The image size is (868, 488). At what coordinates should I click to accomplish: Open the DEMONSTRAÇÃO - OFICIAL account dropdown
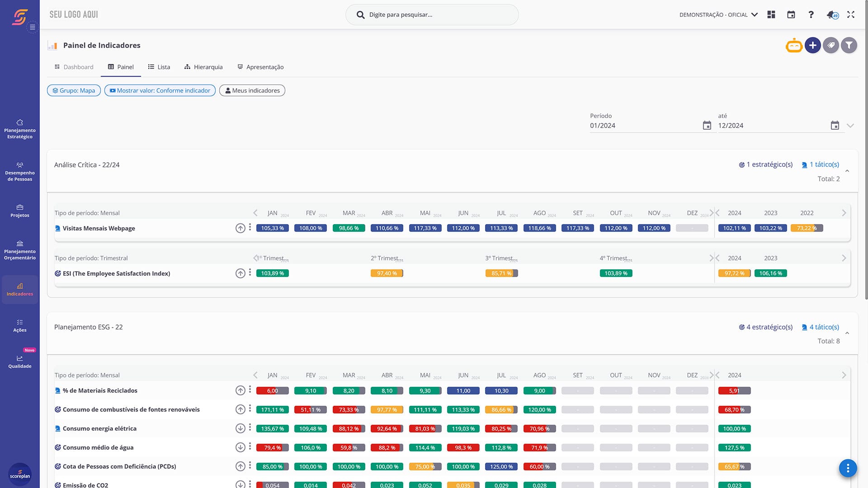pos(718,14)
